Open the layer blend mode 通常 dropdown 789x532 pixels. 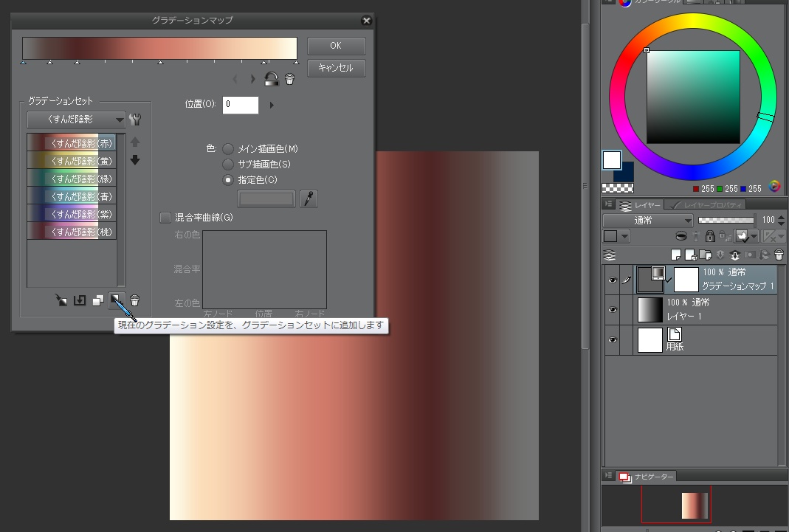point(647,220)
